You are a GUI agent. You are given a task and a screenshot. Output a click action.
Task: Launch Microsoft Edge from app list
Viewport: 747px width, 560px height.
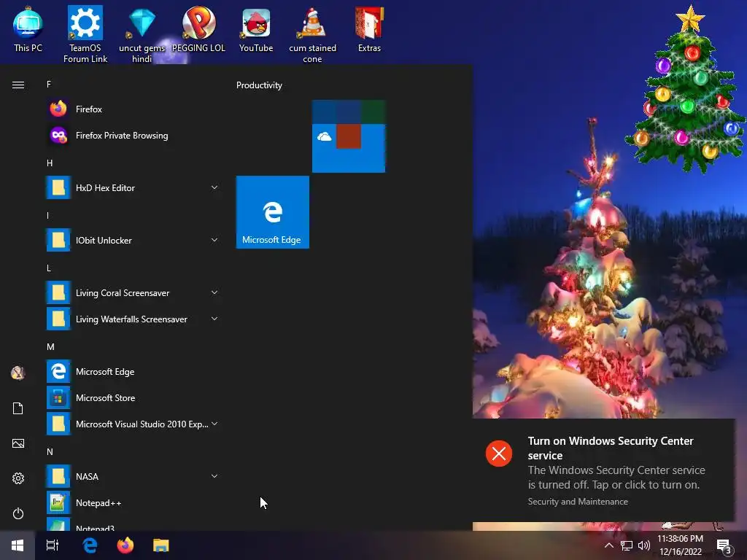pos(133,371)
